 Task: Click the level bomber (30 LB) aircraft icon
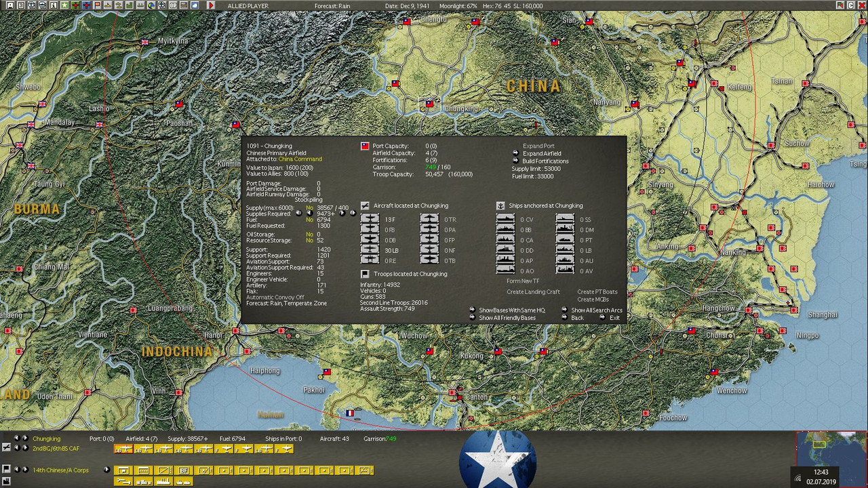pyautogui.click(x=370, y=250)
